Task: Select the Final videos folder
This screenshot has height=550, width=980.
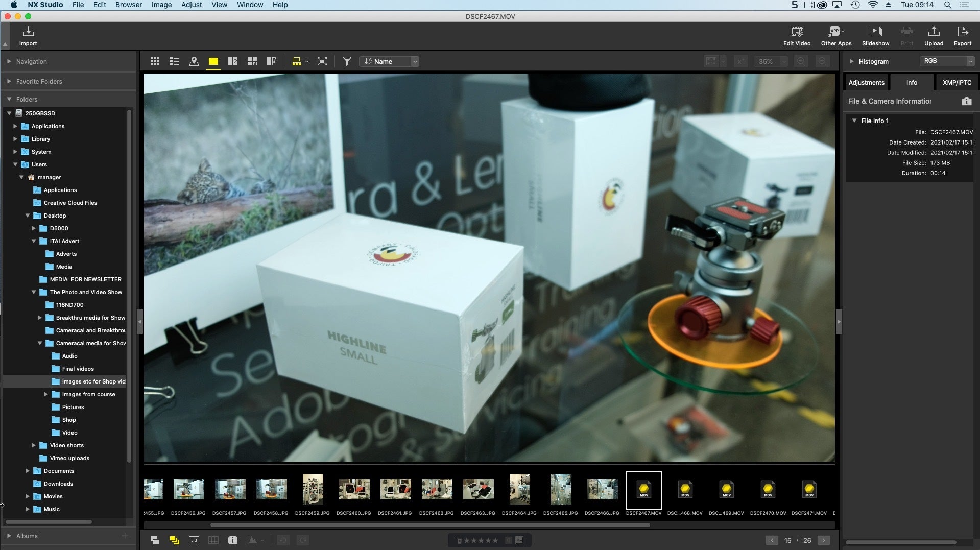Action: (x=78, y=369)
